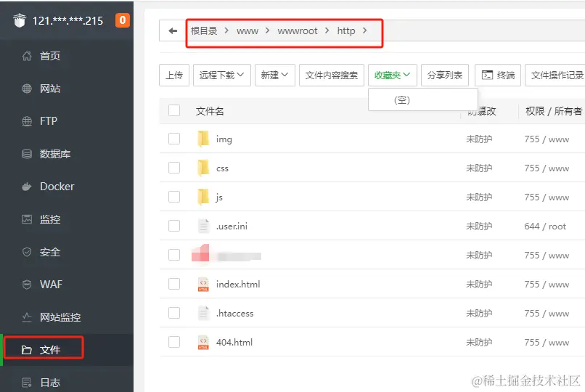The image size is (585, 392).
Task: Navigate to 根目录 in the breadcrumb
Action: click(x=204, y=30)
